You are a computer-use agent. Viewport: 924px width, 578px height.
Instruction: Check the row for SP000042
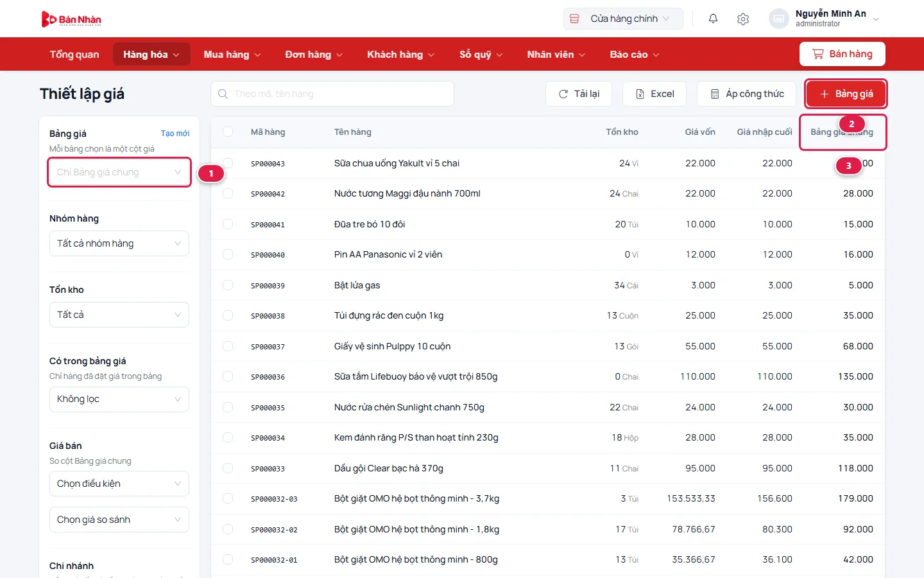coord(228,193)
